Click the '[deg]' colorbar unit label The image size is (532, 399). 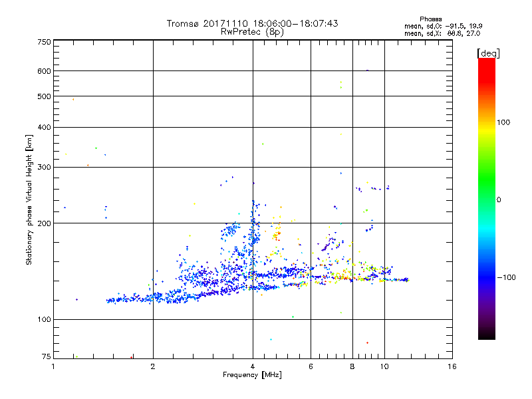tap(488, 53)
